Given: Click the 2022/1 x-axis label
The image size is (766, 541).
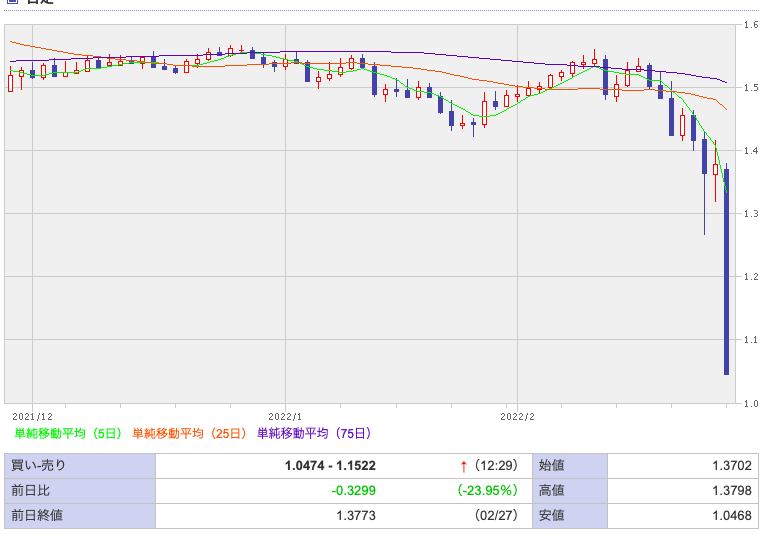Looking at the screenshot, I should pyautogui.click(x=285, y=417).
